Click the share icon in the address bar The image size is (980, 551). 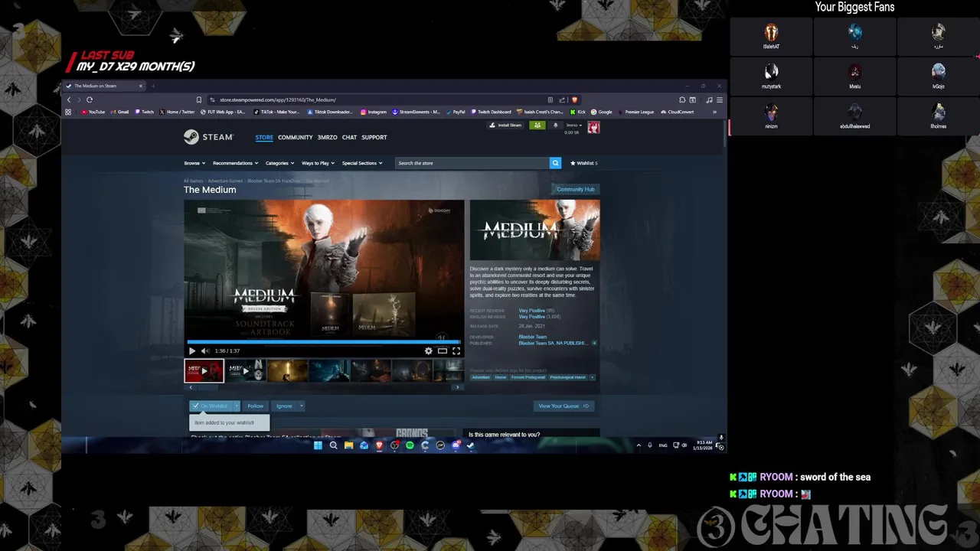(563, 99)
